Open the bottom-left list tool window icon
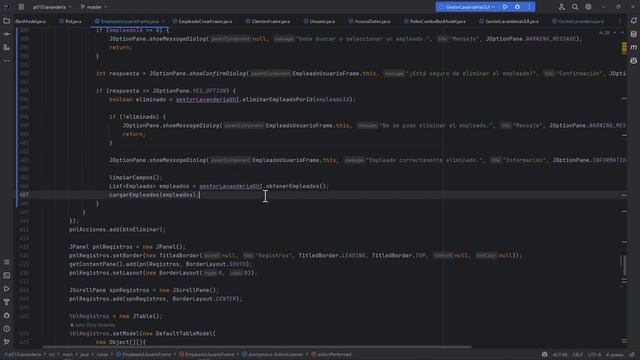 (x=7, y=262)
